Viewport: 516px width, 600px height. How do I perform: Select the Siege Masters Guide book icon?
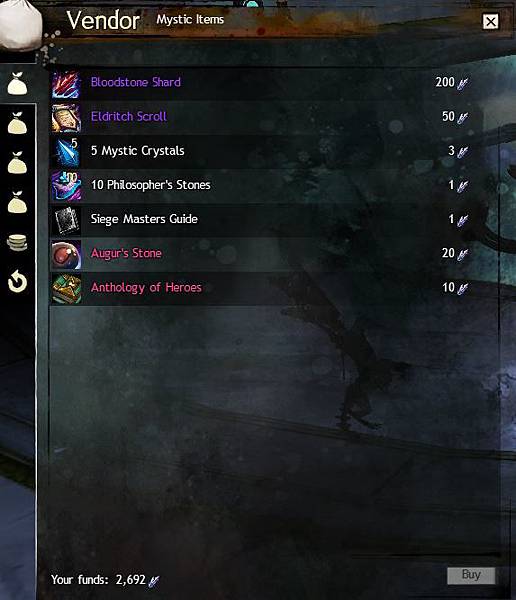click(66, 220)
